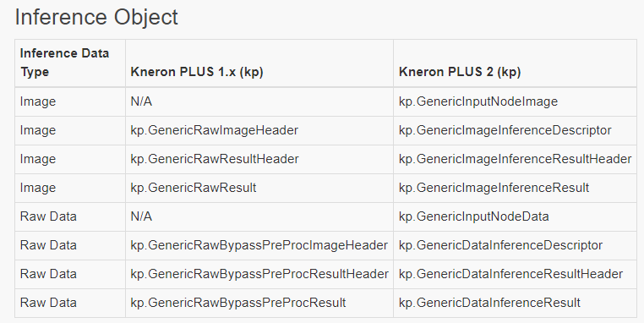Select kp.GenericRawBypassPreProcResultHeader entry
The width and height of the screenshot is (644, 323).
click(259, 274)
